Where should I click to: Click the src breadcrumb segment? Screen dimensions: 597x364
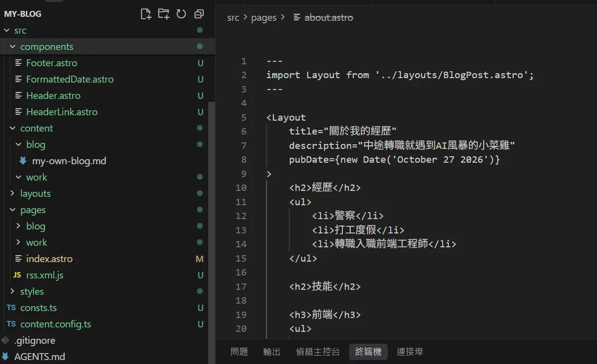tap(233, 17)
